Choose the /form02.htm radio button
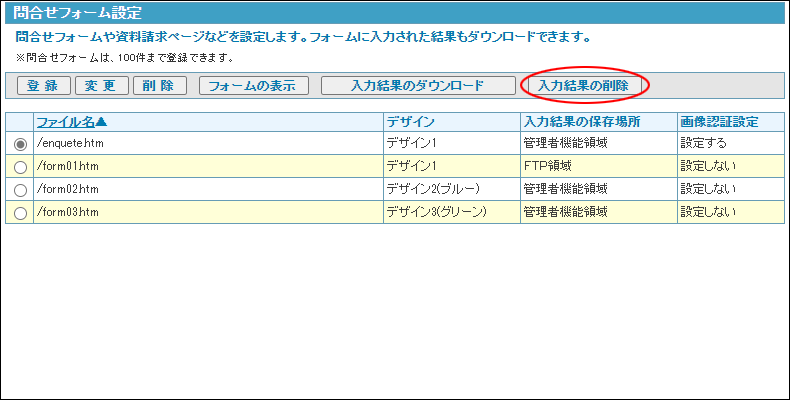Screen dimensions: 790x400 pyautogui.click(x=20, y=189)
